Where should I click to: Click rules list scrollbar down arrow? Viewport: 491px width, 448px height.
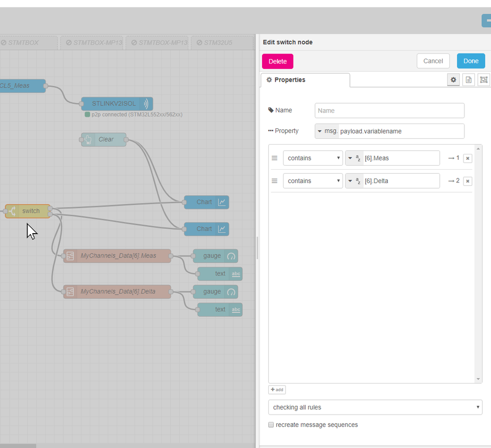click(x=478, y=379)
